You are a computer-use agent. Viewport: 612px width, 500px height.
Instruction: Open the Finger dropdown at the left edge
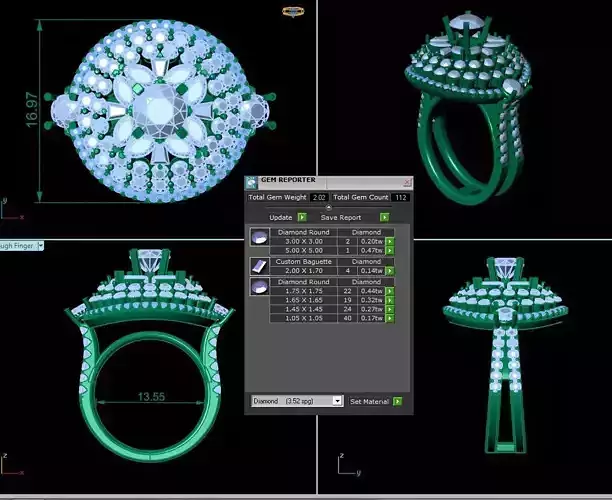[x=40, y=246]
